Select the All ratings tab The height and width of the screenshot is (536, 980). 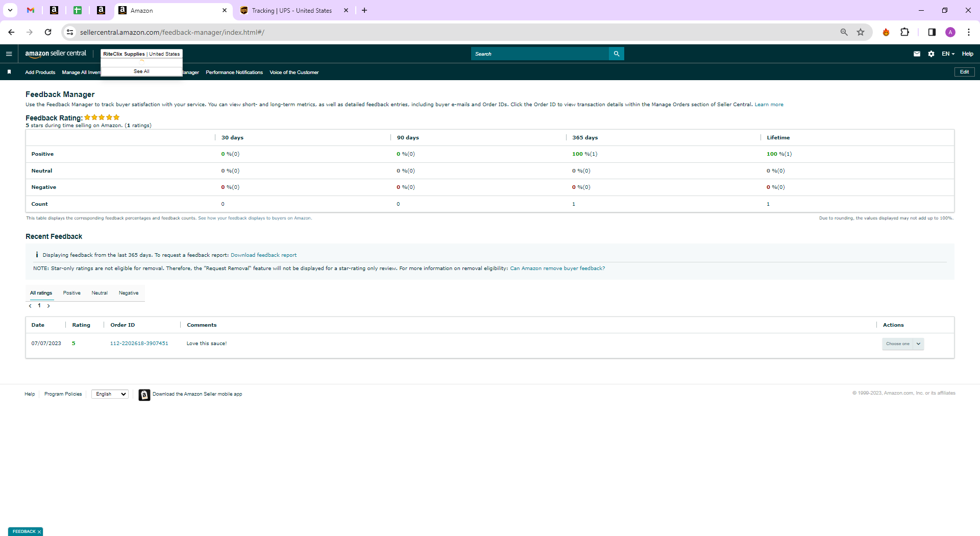click(x=41, y=293)
